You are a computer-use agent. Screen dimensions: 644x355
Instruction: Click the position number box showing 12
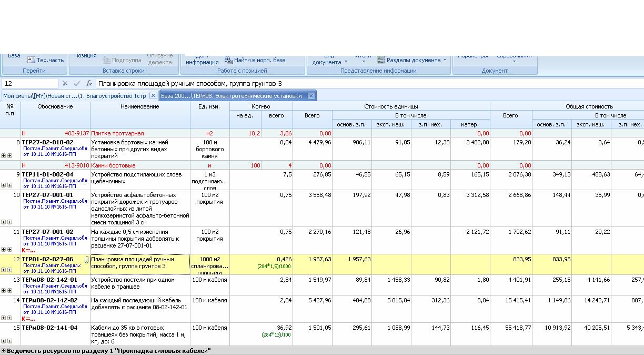coord(29,83)
